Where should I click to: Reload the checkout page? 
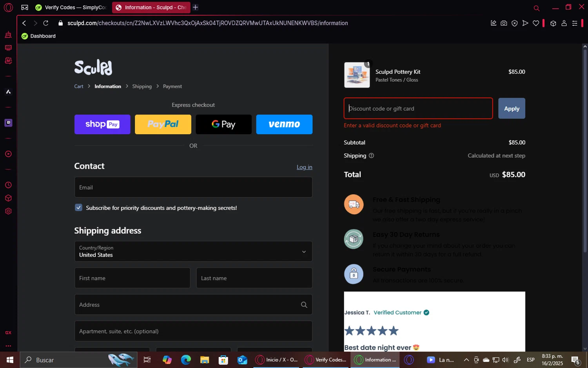pyautogui.click(x=46, y=23)
